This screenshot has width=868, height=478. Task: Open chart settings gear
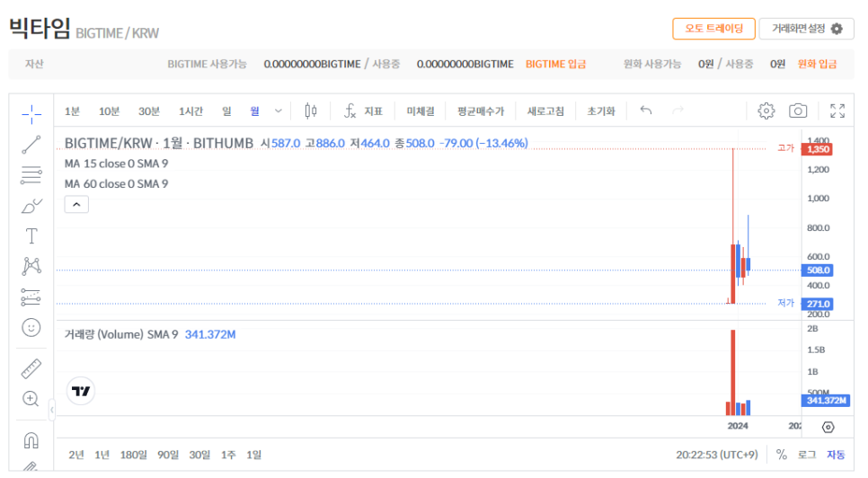point(766,111)
